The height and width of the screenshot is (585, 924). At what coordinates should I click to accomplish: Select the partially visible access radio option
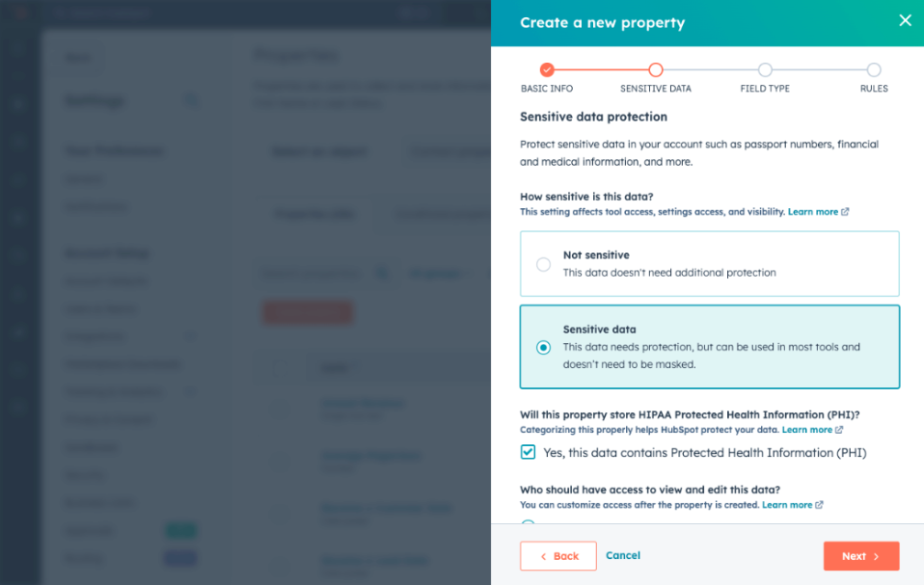(528, 524)
